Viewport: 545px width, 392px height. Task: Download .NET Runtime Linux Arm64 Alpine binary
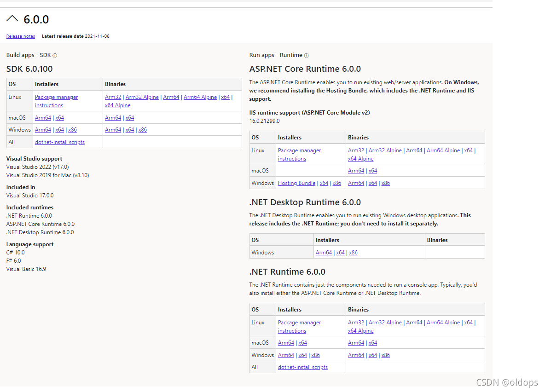(443, 323)
